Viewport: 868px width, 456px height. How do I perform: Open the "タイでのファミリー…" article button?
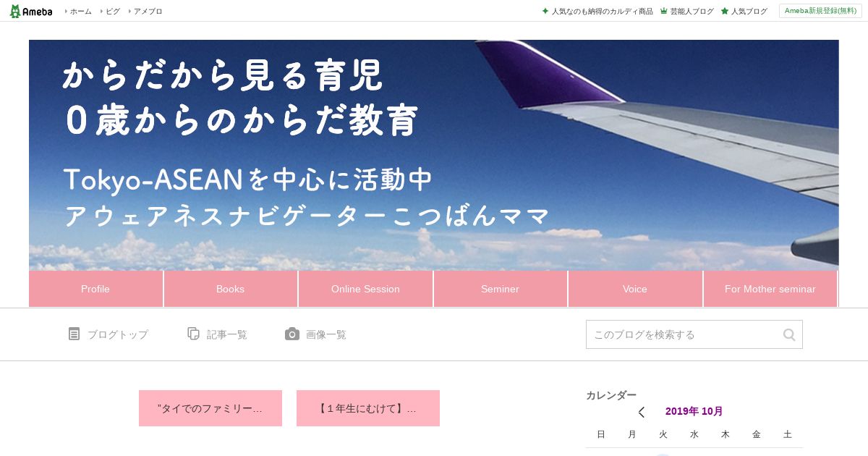[x=210, y=408]
